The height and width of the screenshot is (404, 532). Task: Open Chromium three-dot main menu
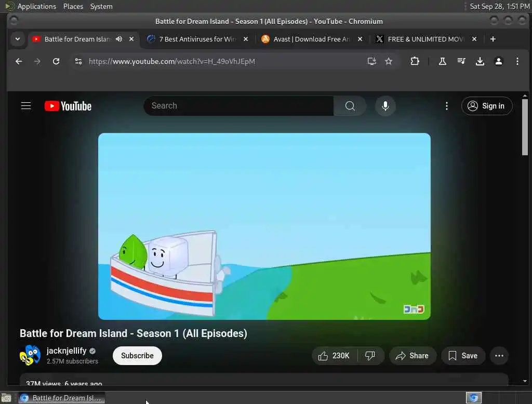(x=517, y=61)
